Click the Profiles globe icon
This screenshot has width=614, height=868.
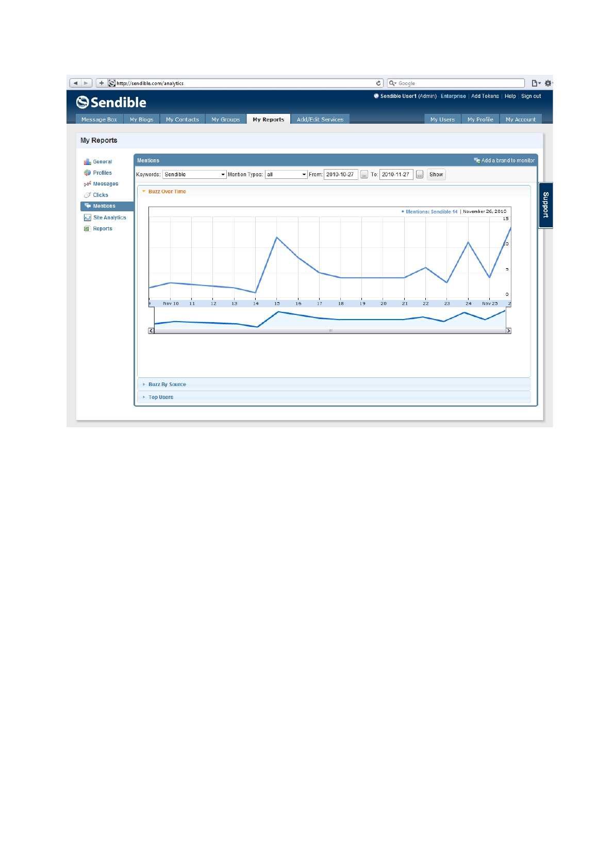click(x=88, y=173)
